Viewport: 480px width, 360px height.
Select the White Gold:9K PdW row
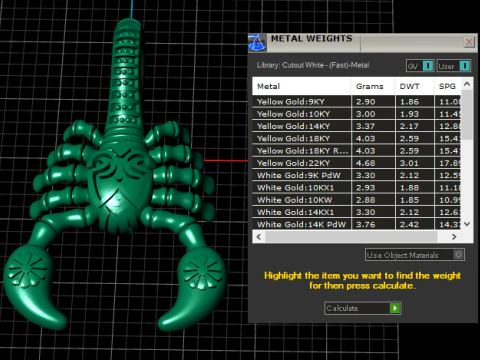pyautogui.click(x=357, y=175)
